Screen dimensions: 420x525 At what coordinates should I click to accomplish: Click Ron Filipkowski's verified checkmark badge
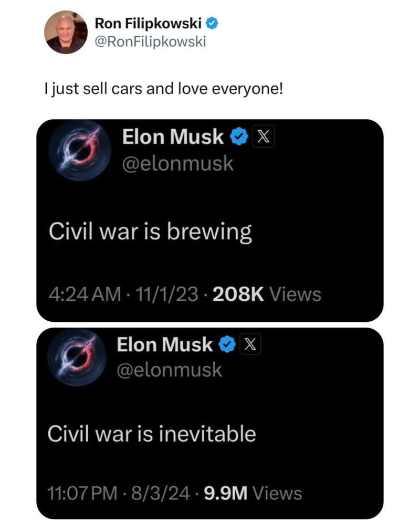[x=211, y=22]
